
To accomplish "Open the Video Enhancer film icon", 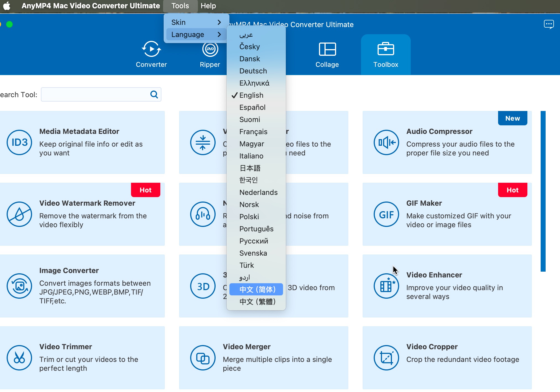I will [386, 286].
